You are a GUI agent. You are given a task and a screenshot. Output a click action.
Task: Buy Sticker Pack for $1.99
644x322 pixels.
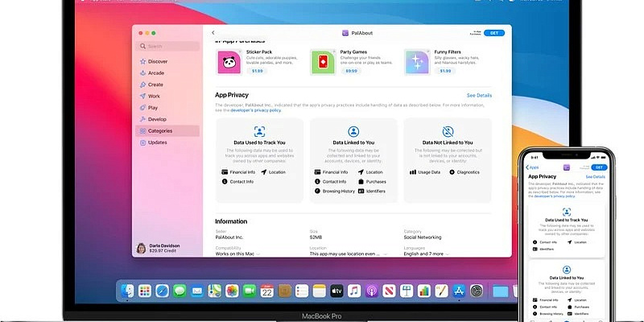point(258,71)
